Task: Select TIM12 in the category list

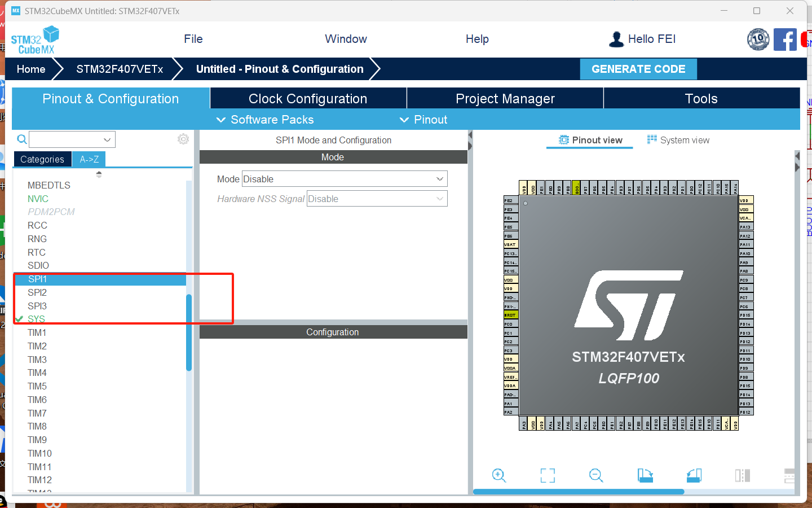Action: (x=39, y=480)
